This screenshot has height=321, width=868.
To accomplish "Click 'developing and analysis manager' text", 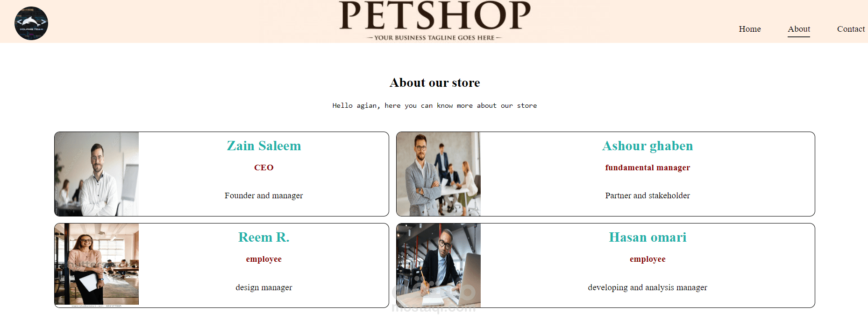I will [x=647, y=287].
